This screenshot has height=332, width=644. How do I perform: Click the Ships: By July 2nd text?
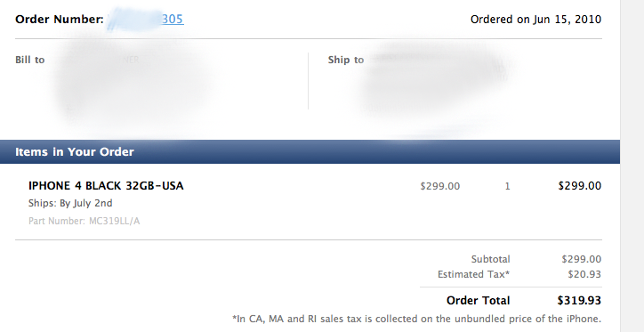(70, 204)
